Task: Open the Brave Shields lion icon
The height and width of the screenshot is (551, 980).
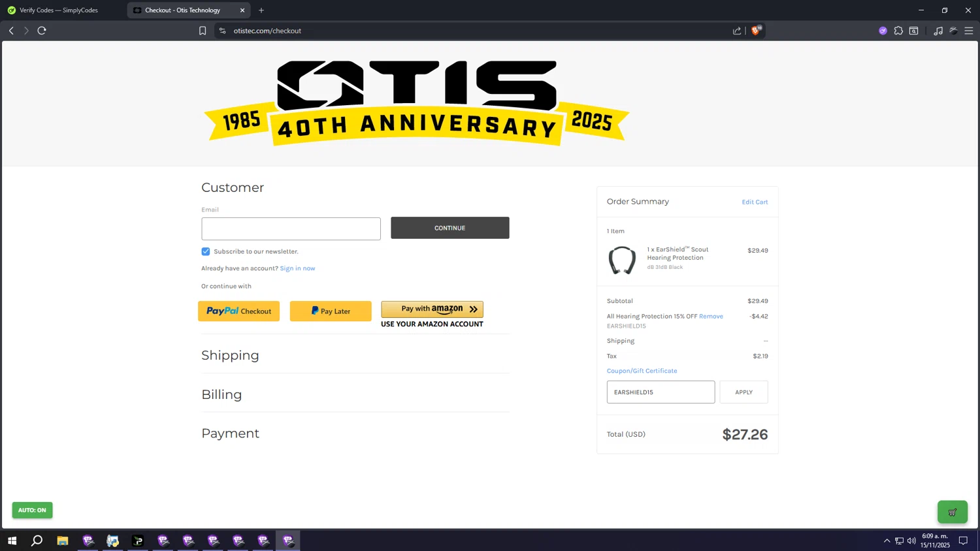Action: 756,30
